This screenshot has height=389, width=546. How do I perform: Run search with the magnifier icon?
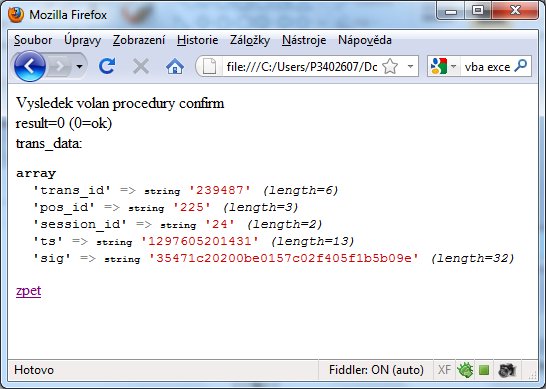[521, 65]
